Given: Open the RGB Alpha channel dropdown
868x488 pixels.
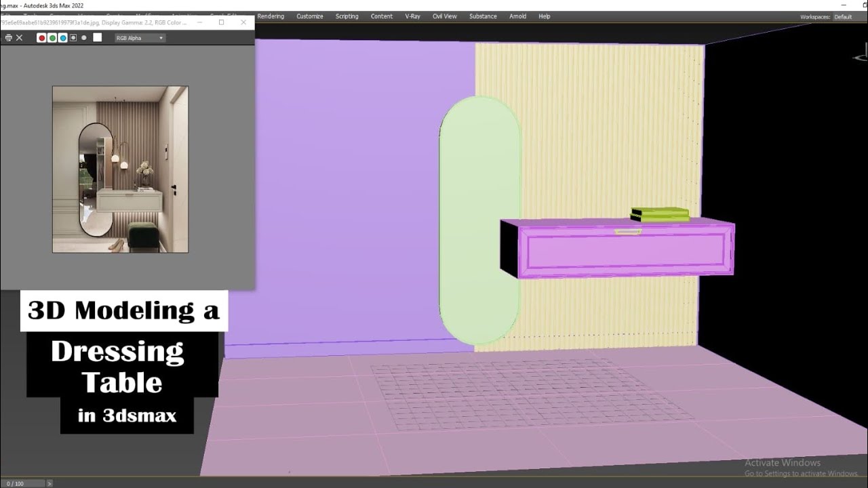Looking at the screenshot, I should click(x=140, y=38).
